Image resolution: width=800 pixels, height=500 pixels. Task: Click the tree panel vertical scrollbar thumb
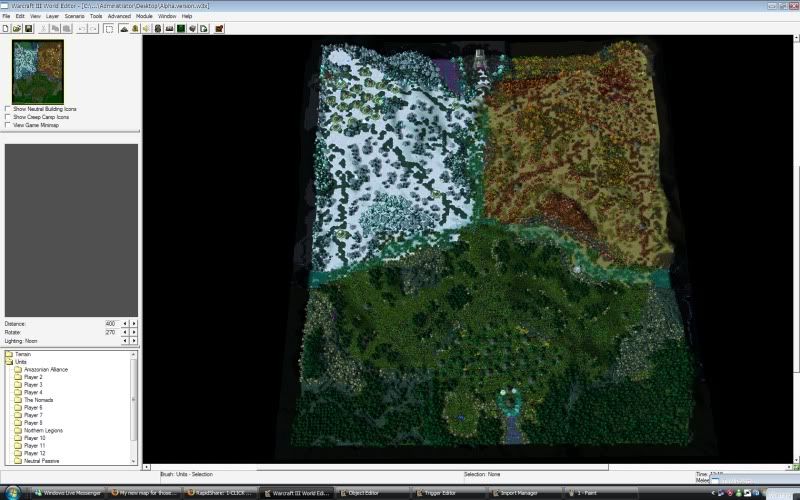(134, 399)
